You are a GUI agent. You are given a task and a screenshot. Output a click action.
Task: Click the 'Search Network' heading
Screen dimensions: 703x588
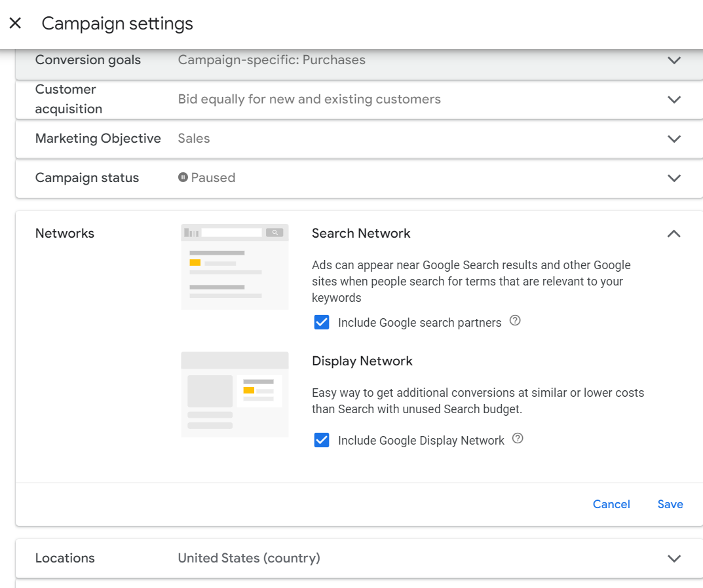tap(361, 233)
